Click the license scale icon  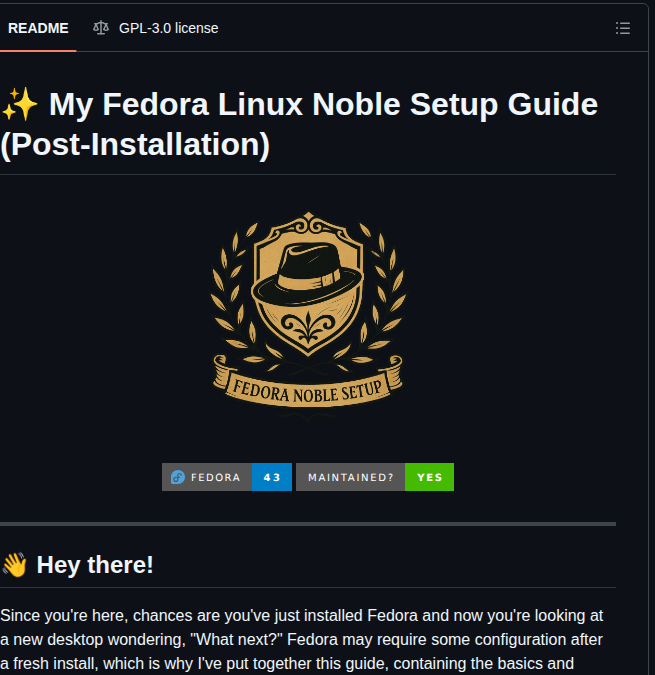click(101, 28)
